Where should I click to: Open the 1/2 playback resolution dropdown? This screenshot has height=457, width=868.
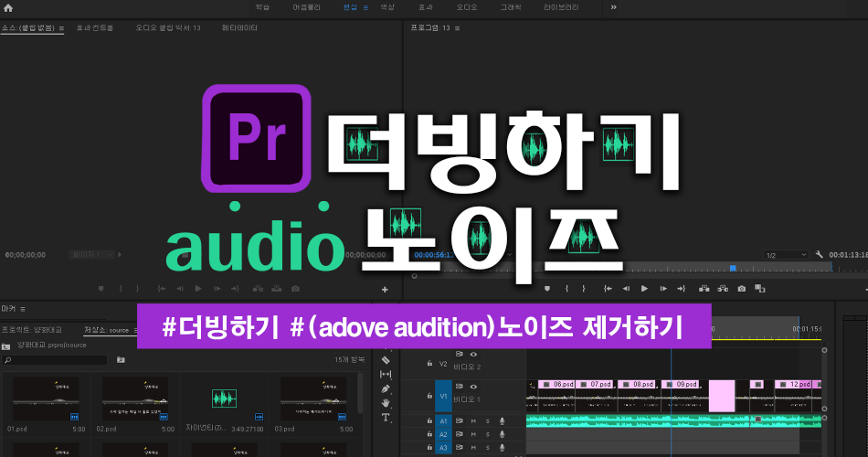tap(786, 255)
